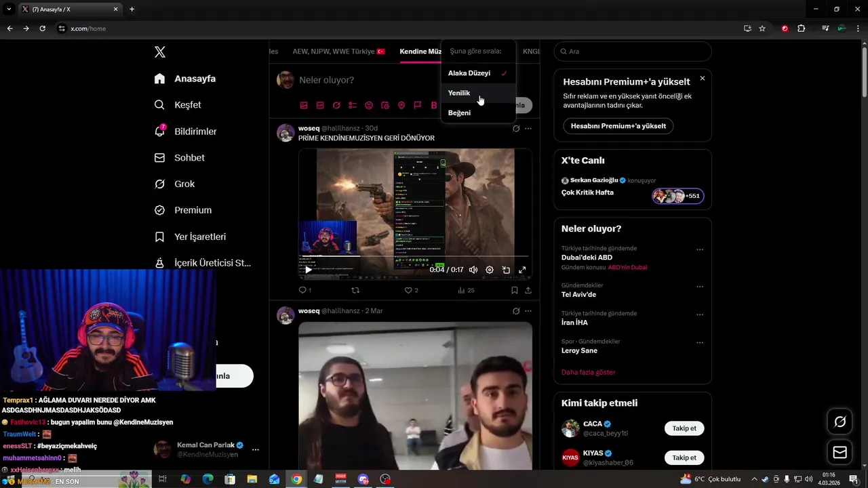Mute the video volume
This screenshot has width=868, height=488.
pyautogui.click(x=473, y=270)
